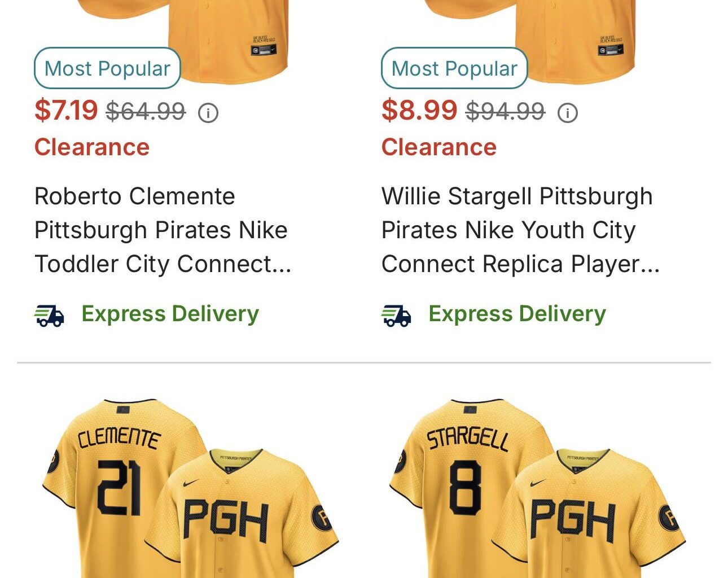The width and height of the screenshot is (728, 578).
Task: Click the info icon beside the $94.99 price
Action: (x=568, y=113)
